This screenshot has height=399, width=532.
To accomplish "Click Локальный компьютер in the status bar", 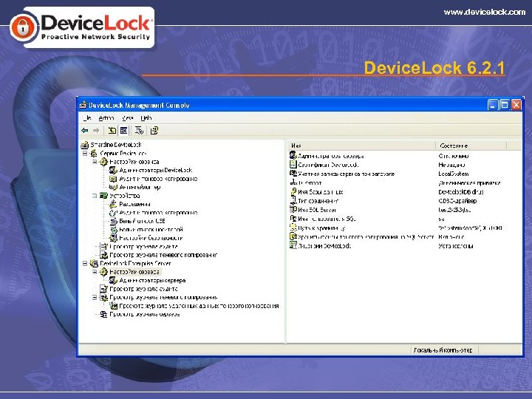I will coord(443,350).
